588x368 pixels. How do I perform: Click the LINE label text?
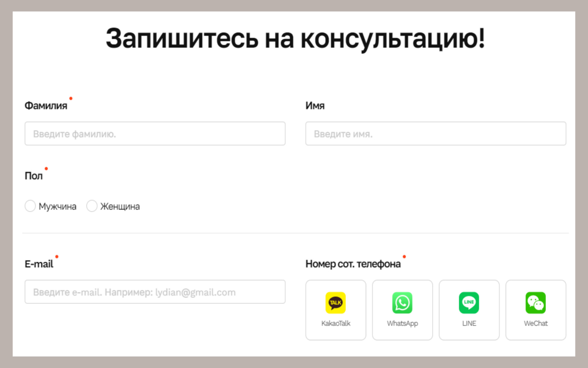469,323
